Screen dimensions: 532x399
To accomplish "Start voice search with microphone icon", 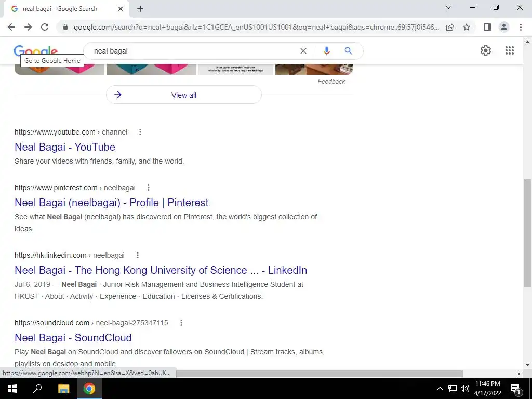I will pyautogui.click(x=326, y=51).
